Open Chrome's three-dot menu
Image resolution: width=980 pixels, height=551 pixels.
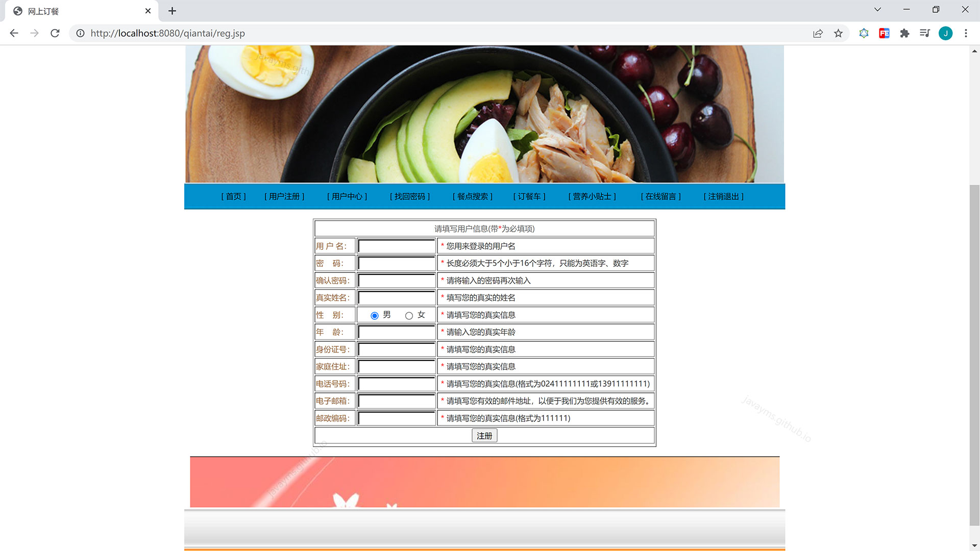[x=966, y=33]
